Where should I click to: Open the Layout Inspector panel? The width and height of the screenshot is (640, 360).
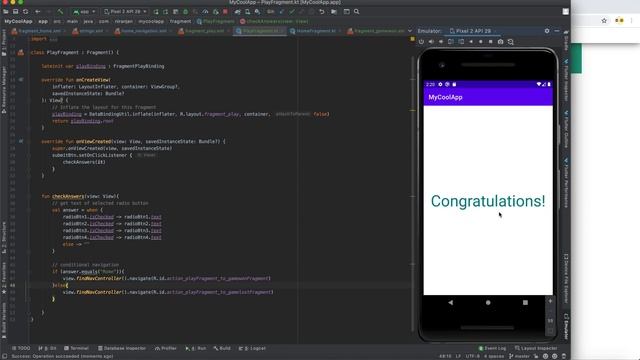(x=536, y=348)
